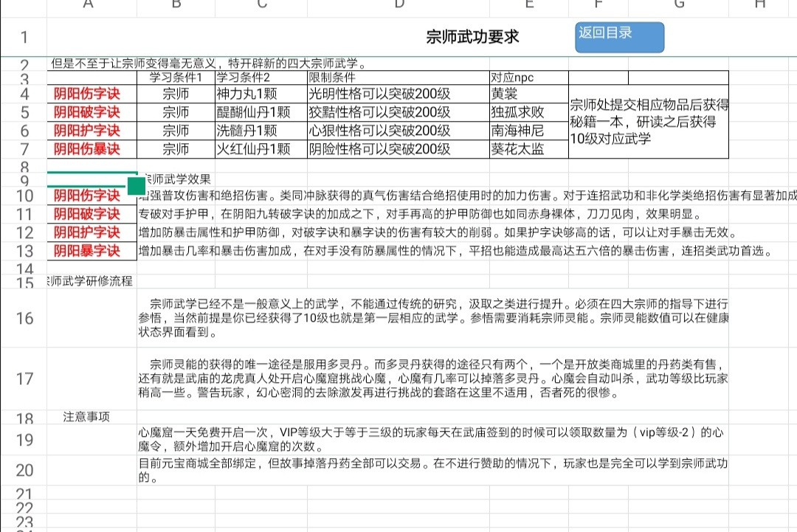Select NPC cell 葵花太监
Viewport: 797px width, 532px height.
[x=529, y=149]
